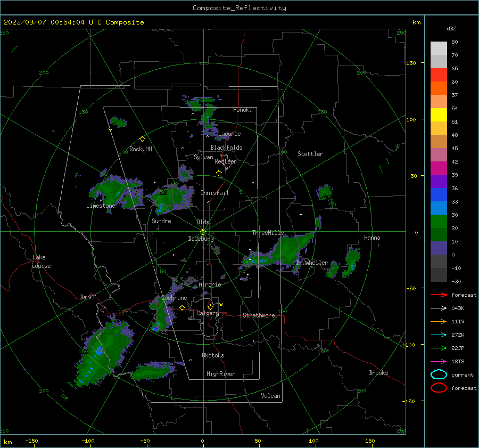Click the yellow diamond marker near RedDeer
Screen dimensions: 479x448
point(219,173)
